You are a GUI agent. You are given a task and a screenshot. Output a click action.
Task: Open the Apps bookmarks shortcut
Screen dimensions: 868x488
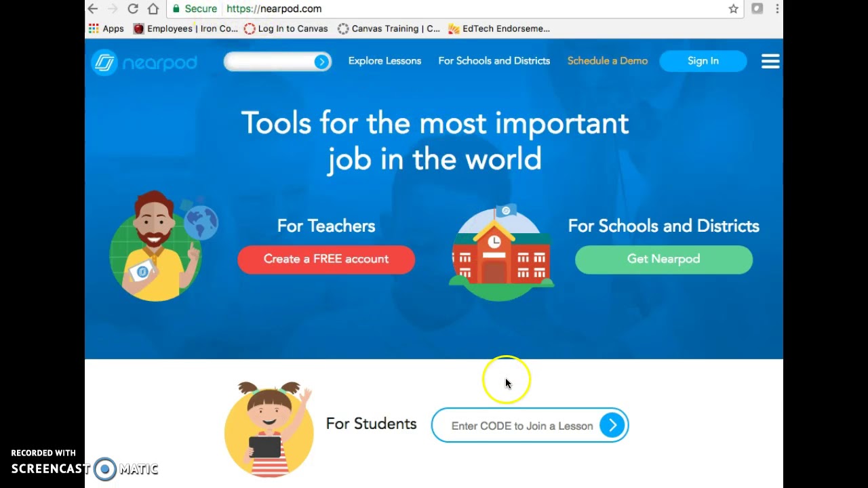(106, 28)
